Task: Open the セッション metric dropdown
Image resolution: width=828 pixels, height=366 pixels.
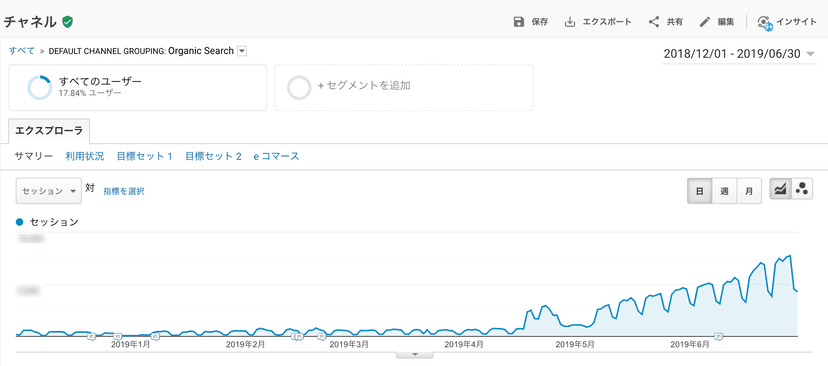Action: pyautogui.click(x=49, y=191)
